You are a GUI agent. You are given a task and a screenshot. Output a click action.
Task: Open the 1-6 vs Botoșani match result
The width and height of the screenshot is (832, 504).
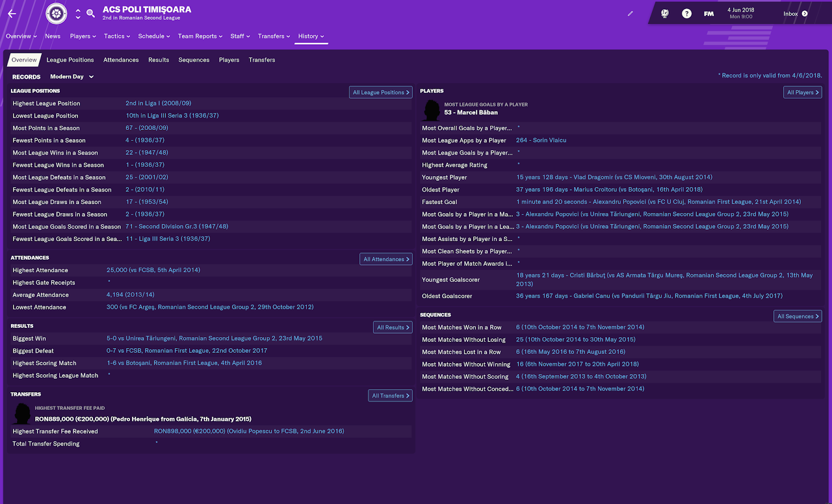(184, 363)
